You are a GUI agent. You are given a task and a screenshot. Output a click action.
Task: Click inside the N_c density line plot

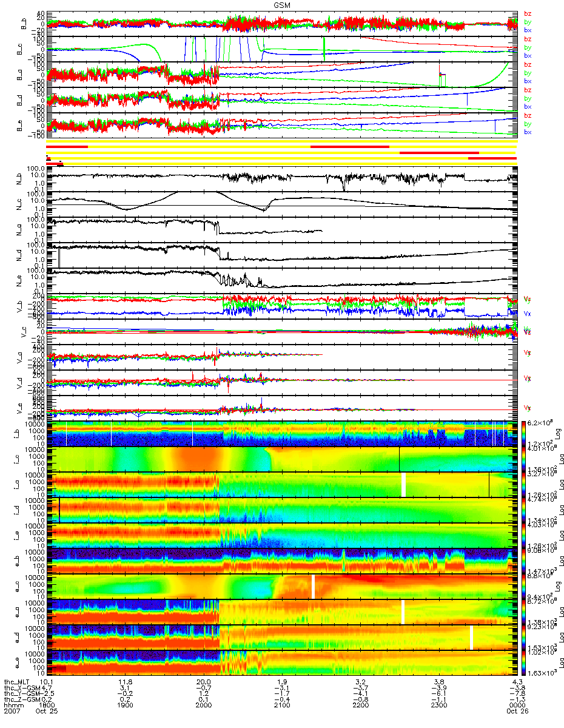281,204
